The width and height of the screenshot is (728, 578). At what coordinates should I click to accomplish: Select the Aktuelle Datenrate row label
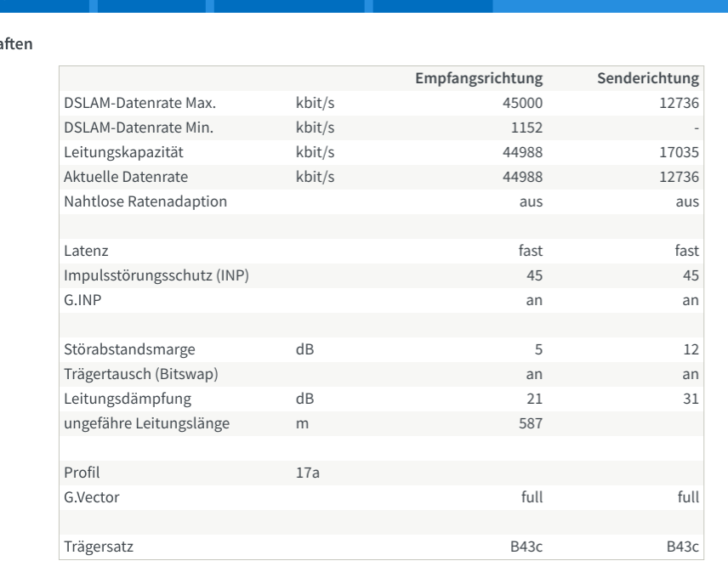[126, 177]
